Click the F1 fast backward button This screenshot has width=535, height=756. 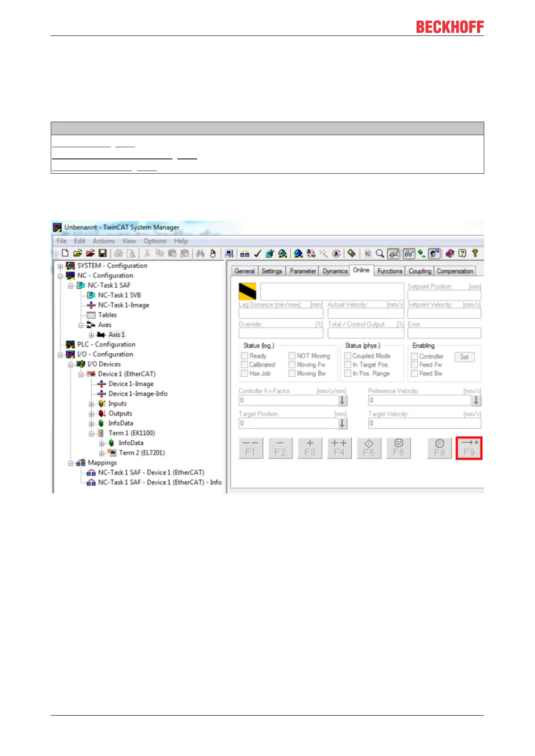251,448
